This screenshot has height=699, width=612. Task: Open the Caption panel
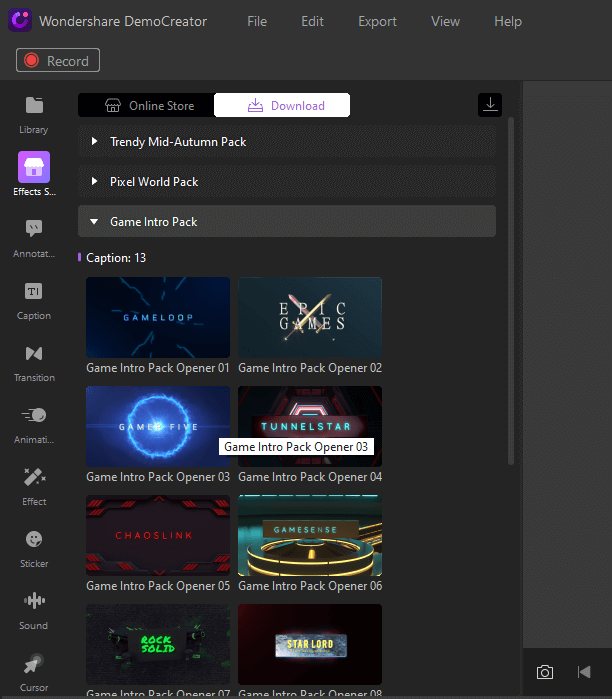(34, 301)
